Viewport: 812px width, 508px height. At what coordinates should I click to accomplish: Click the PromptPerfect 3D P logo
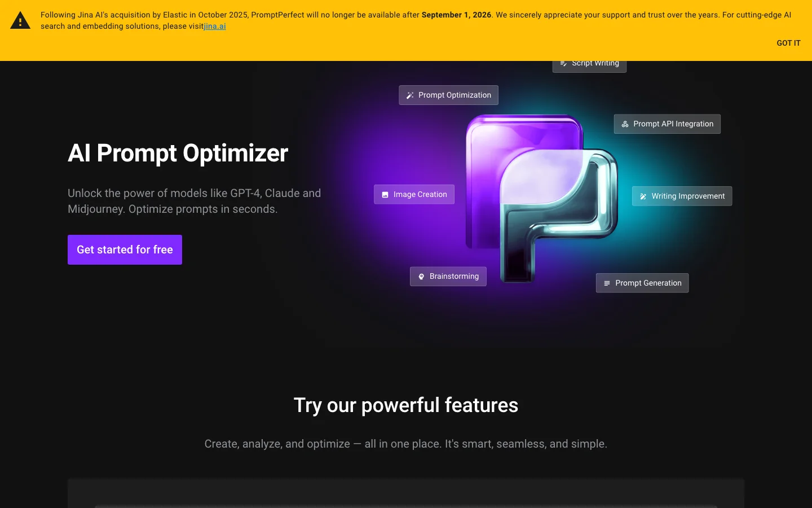click(541, 198)
